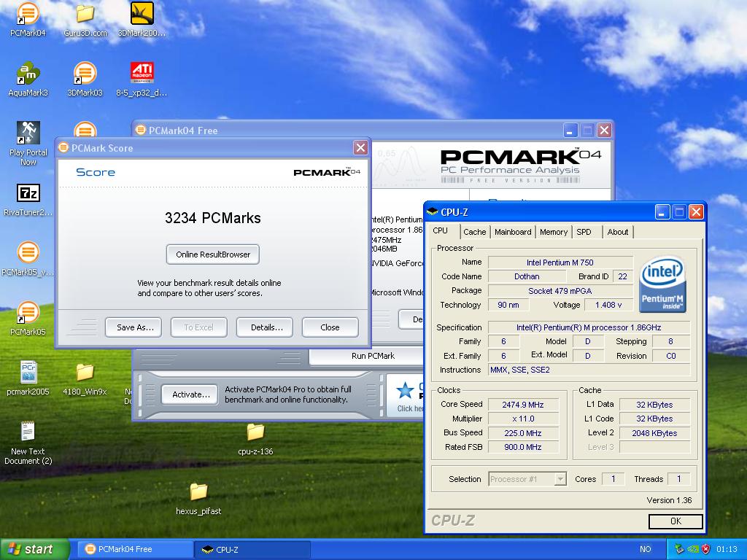Click the NVIDIA tray icon

(x=693, y=549)
